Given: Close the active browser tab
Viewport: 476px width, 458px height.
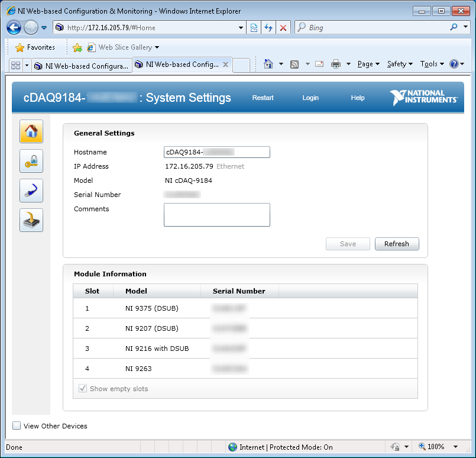Looking at the screenshot, I should (x=225, y=64).
